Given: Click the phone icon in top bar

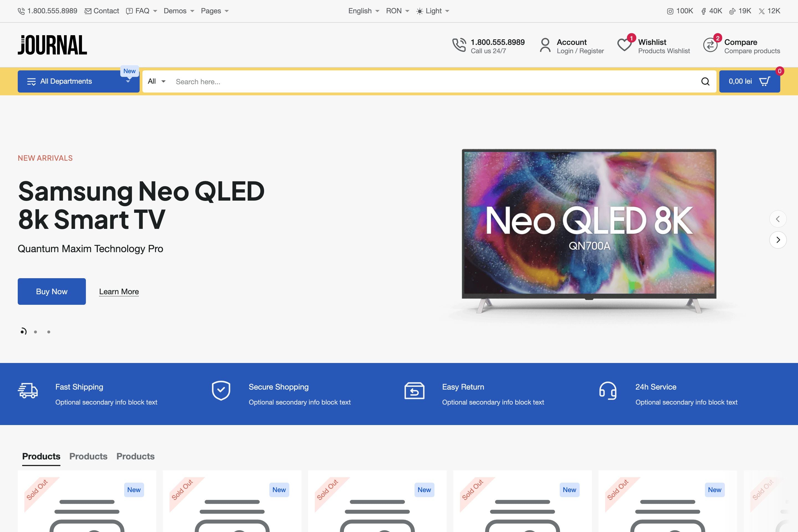Looking at the screenshot, I should pos(21,11).
